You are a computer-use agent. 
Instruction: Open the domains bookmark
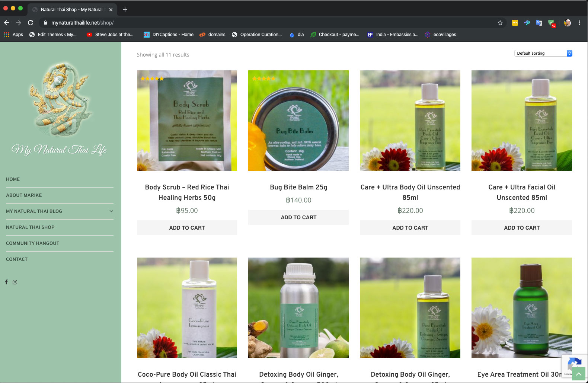[x=212, y=35]
